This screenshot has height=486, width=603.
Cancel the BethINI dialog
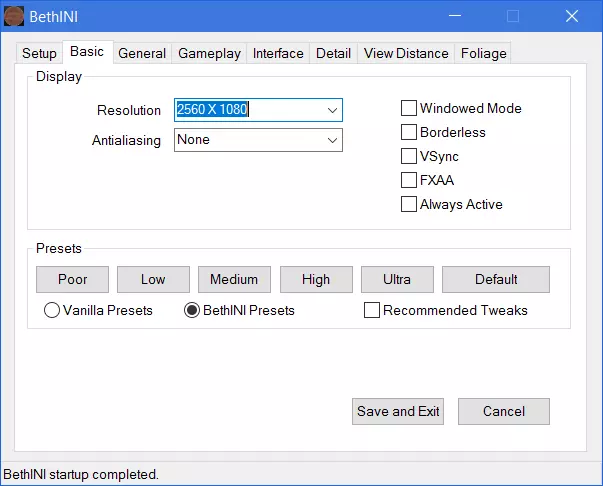504,411
